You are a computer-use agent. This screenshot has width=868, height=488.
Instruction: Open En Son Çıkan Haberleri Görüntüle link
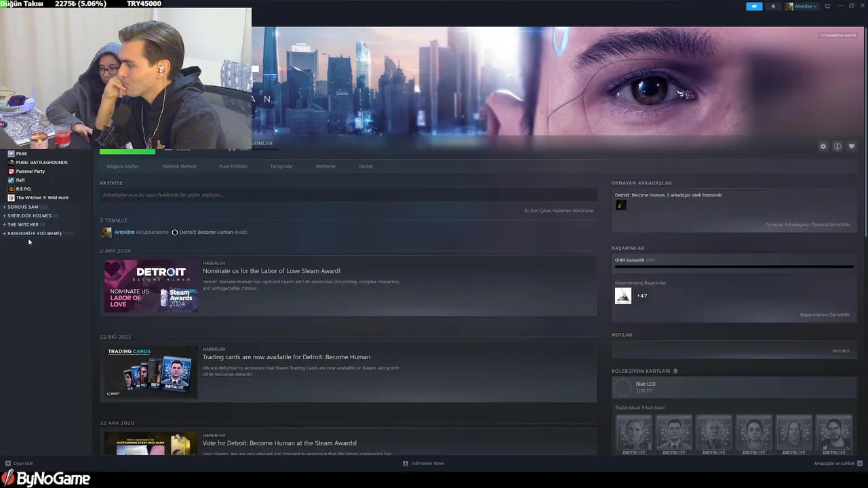(x=559, y=211)
